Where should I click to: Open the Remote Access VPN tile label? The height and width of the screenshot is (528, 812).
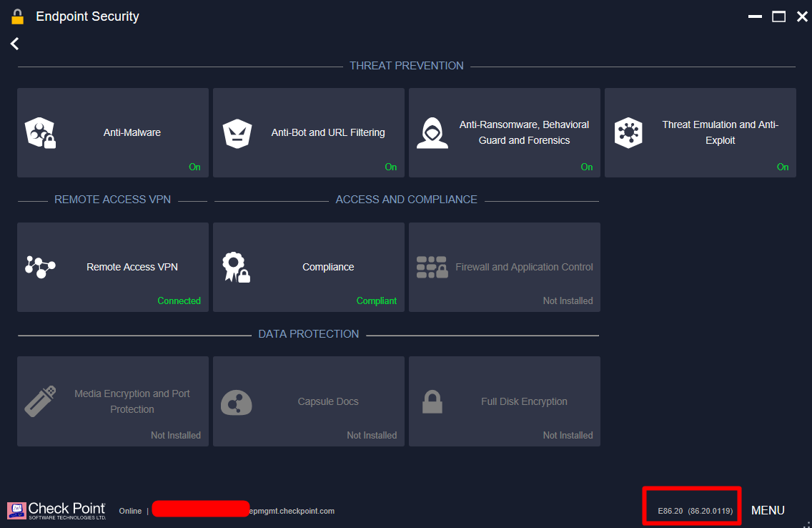tap(132, 267)
